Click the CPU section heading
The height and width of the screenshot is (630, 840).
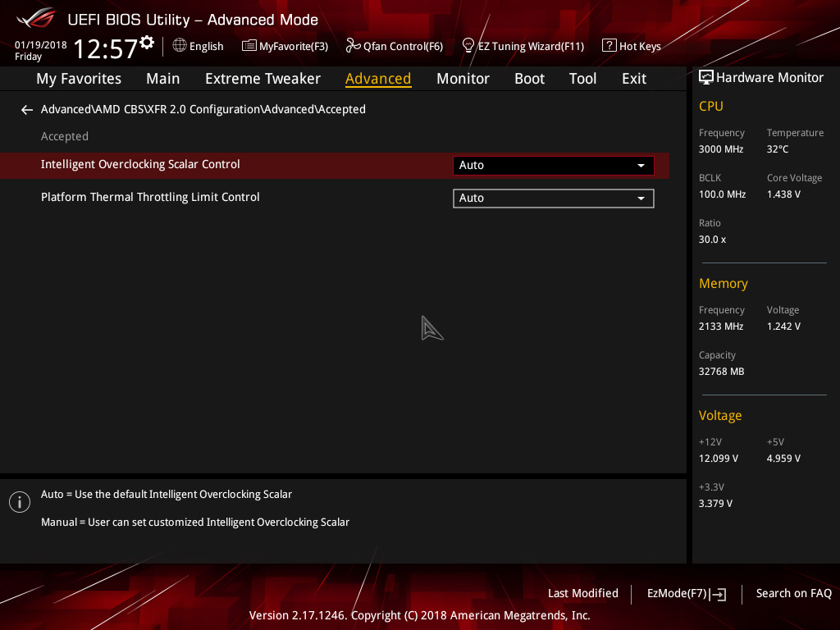(x=711, y=106)
